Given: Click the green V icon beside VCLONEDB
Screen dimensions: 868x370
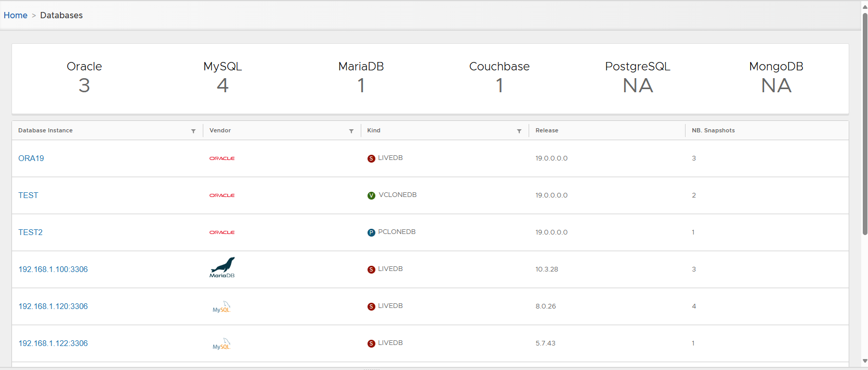Looking at the screenshot, I should tap(371, 196).
